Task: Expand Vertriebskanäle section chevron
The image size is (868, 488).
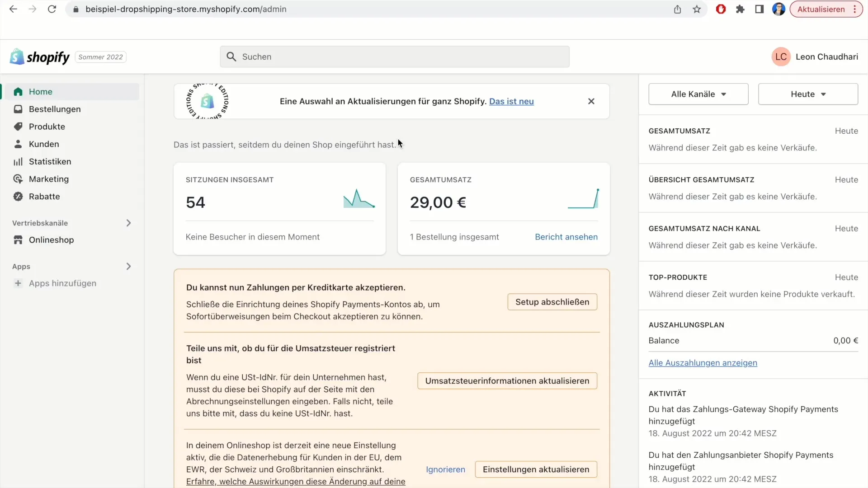Action: pyautogui.click(x=129, y=223)
